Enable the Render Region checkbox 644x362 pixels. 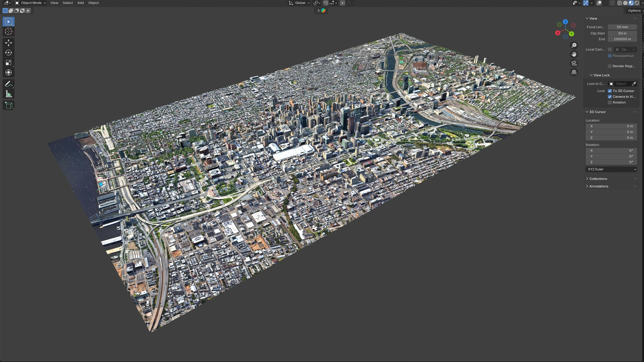[x=610, y=66]
